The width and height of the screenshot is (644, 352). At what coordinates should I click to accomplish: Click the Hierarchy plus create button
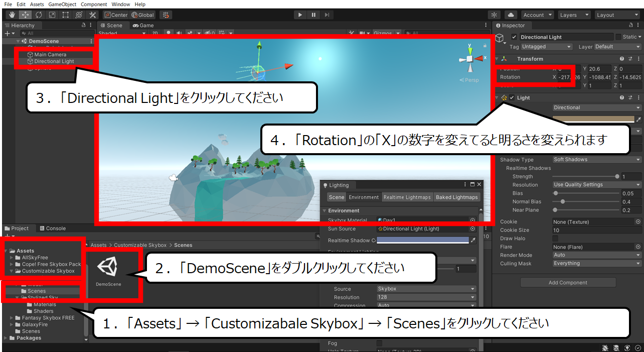point(9,33)
